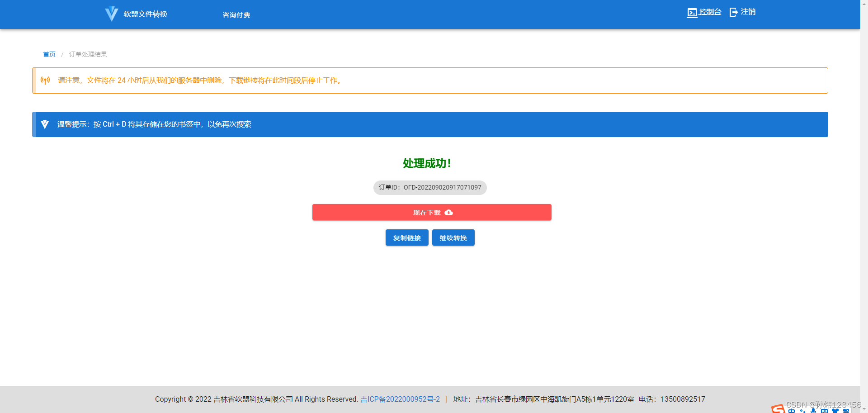Select 控制台 in the top navigation

tap(710, 12)
